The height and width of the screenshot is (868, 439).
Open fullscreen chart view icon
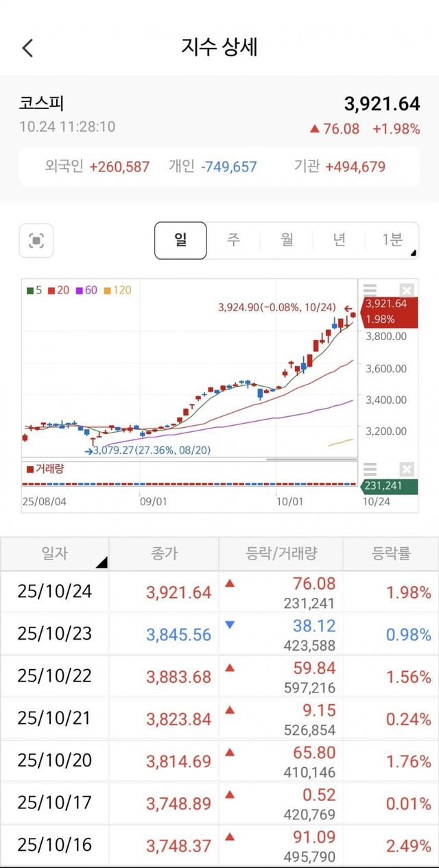pyautogui.click(x=36, y=241)
